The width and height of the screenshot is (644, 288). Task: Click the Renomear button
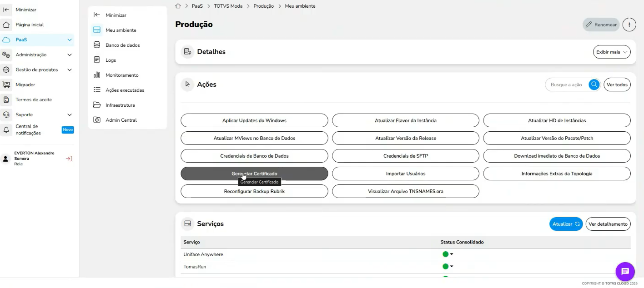click(601, 25)
